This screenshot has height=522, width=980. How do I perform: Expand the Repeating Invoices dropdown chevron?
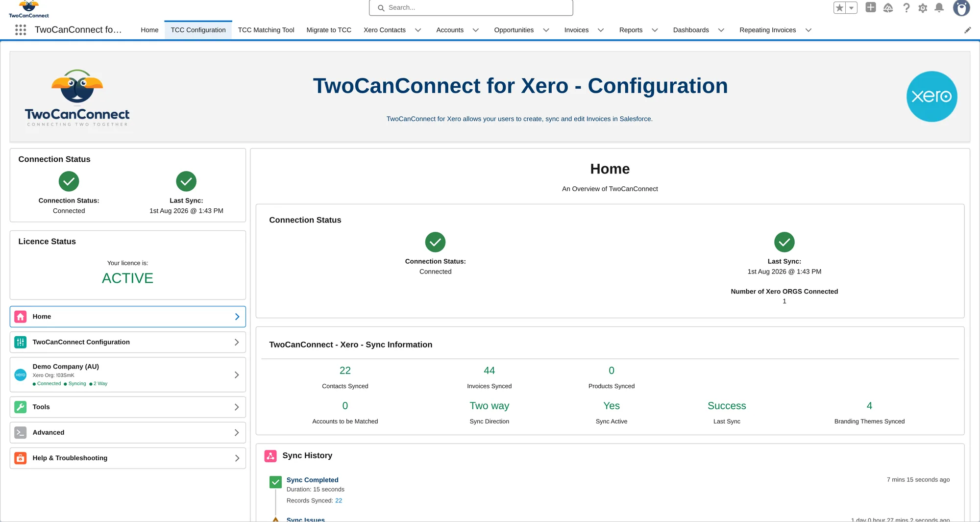coord(808,30)
